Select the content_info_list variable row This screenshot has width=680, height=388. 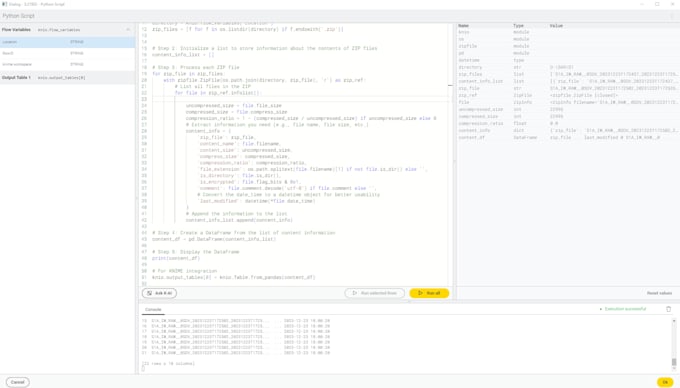pyautogui.click(x=568, y=81)
